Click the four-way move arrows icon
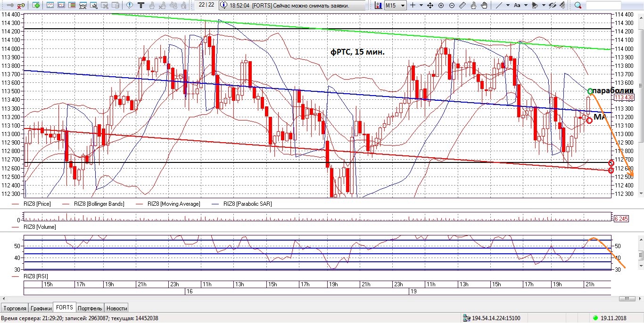Screen dimensions: 644x323 click(430, 5)
